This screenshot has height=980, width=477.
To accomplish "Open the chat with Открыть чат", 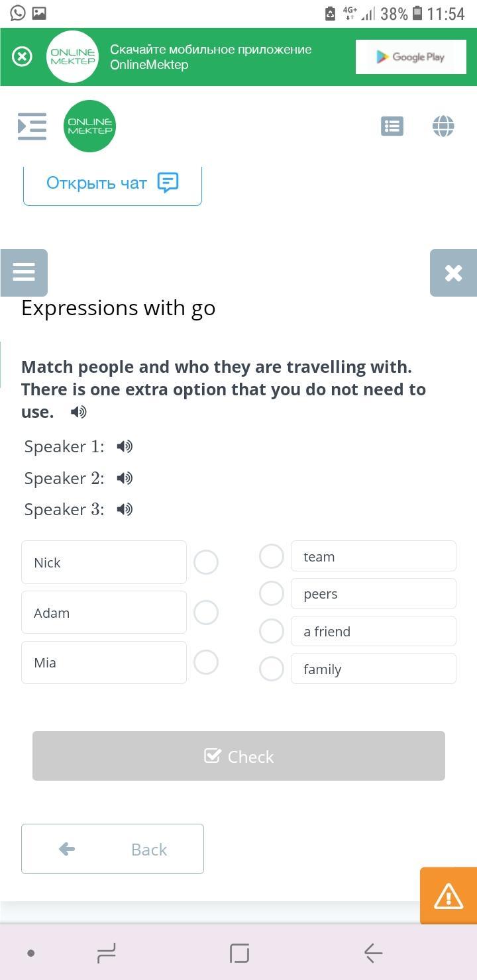I will click(113, 183).
